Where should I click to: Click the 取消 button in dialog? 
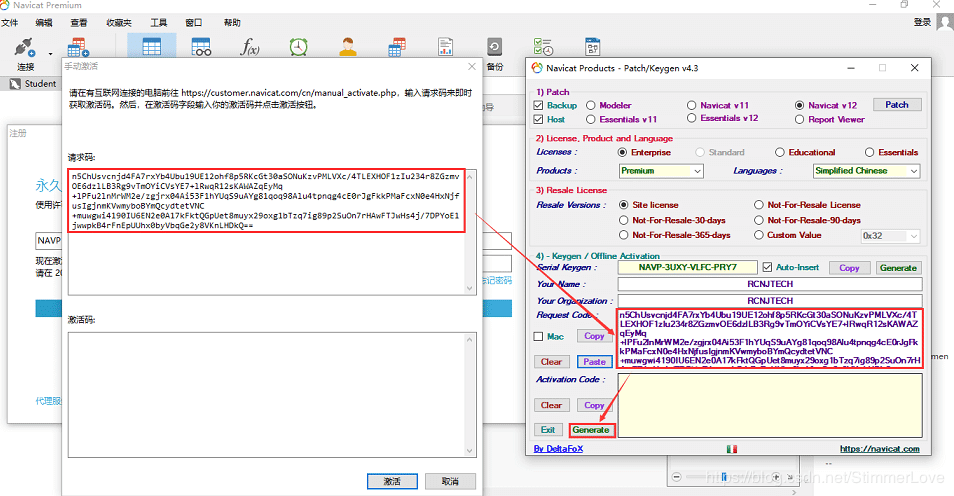point(450,481)
